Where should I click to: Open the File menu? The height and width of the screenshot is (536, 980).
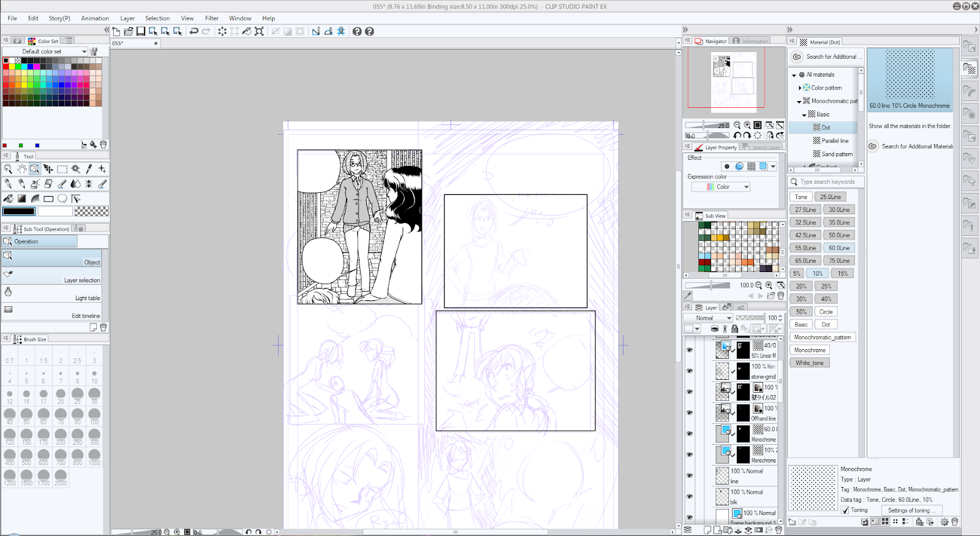(12, 18)
